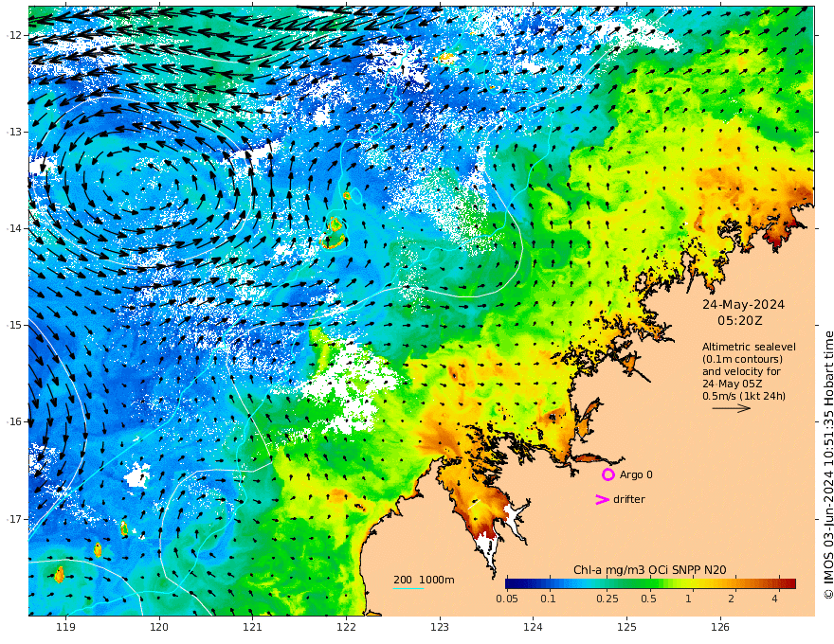This screenshot has width=834, height=644.
Task: Click the longitude axis label 126
Action: pyautogui.click(x=720, y=628)
